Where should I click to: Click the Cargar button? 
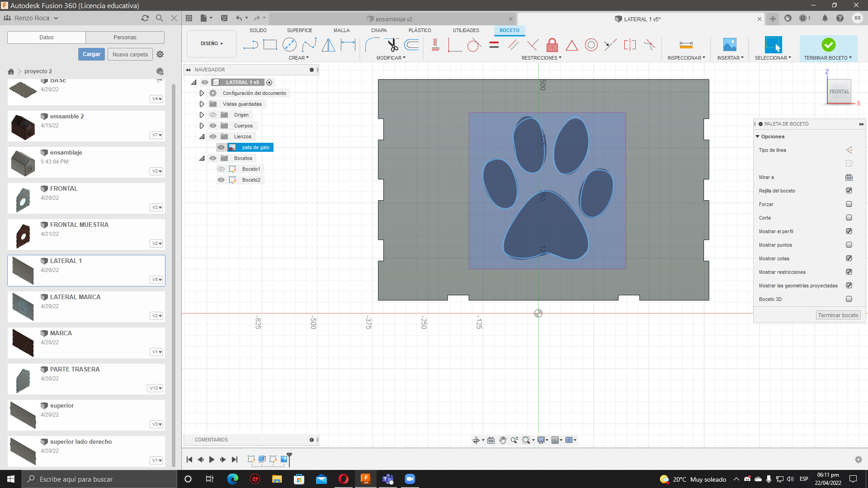(91, 54)
